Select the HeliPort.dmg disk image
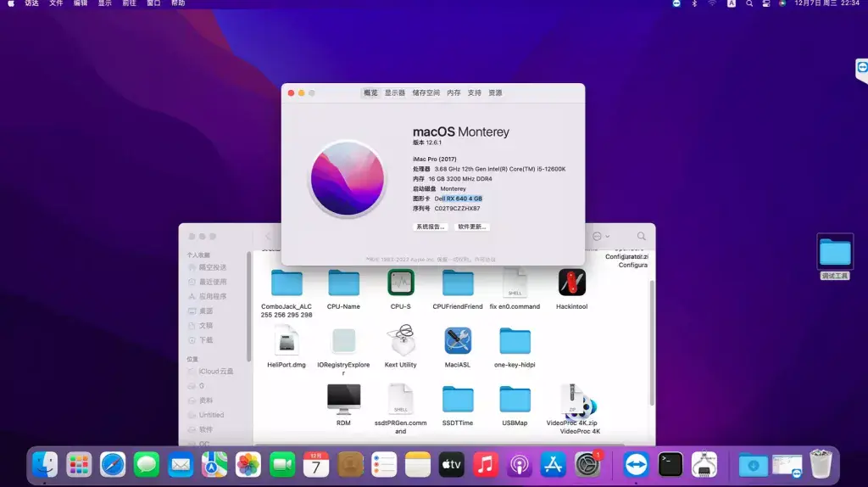 (287, 341)
